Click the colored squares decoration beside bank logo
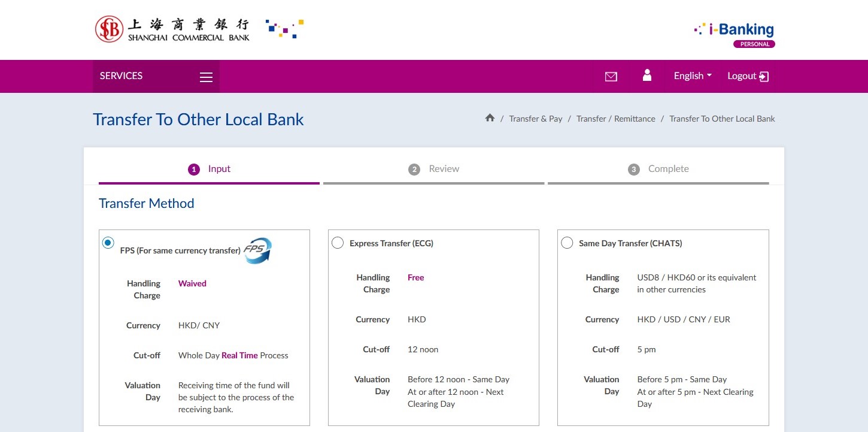 (x=285, y=28)
